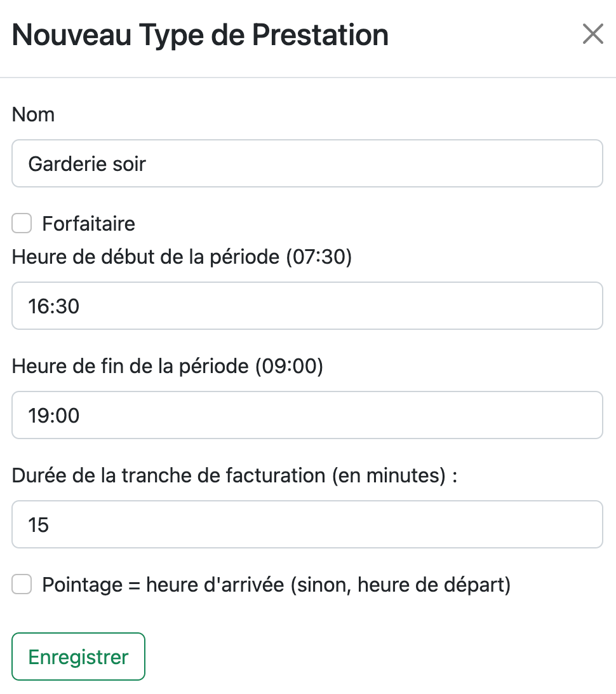616x694 pixels.
Task: Click the Nouveau Type de Prestation heading
Action: pos(200,35)
